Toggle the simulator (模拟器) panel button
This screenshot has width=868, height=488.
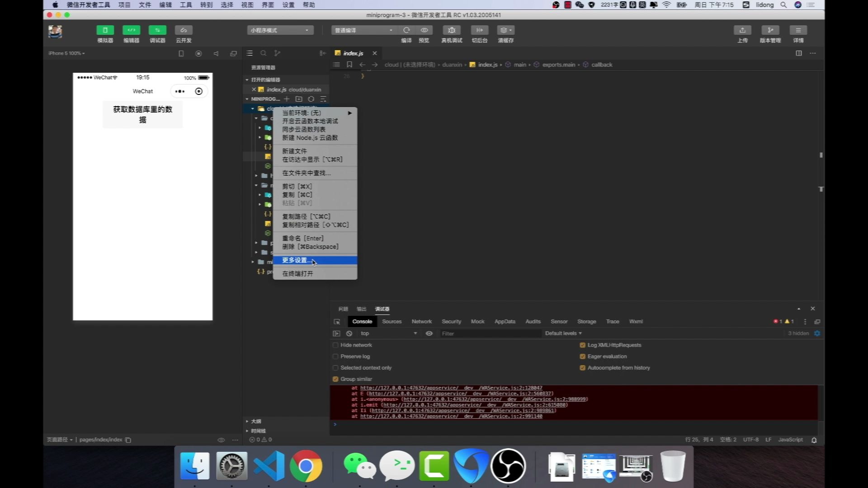coord(105,30)
